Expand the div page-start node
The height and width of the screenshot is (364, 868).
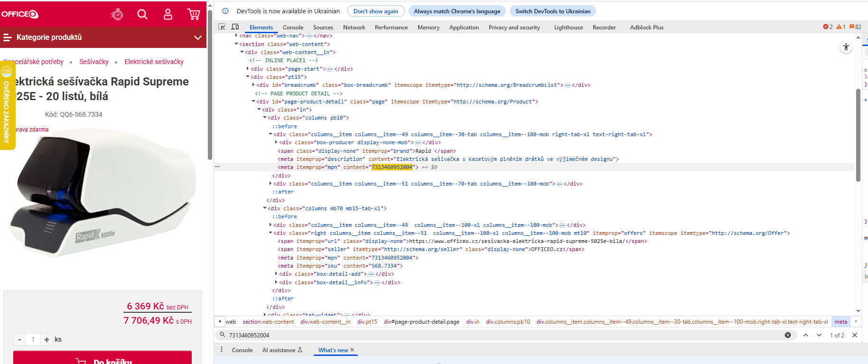[248, 69]
